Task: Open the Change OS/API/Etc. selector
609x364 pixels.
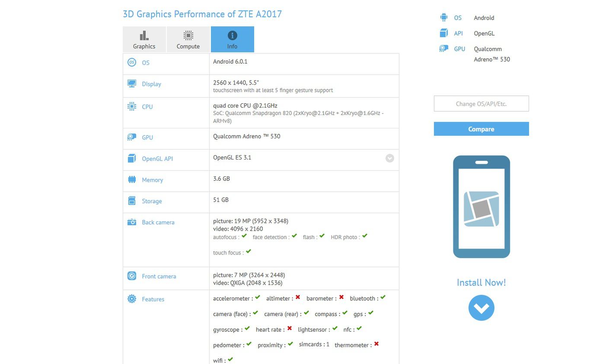Action: (x=481, y=103)
